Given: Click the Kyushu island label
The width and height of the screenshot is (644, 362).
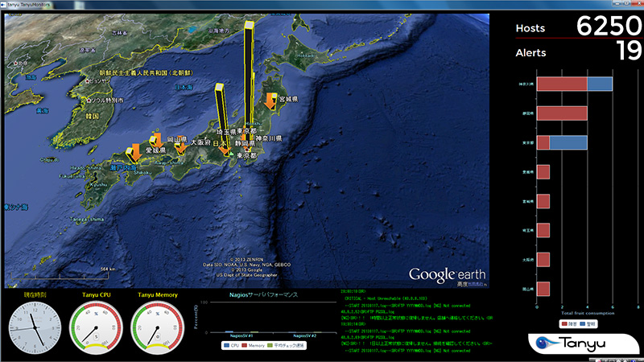Looking at the screenshot, I should (99, 185).
